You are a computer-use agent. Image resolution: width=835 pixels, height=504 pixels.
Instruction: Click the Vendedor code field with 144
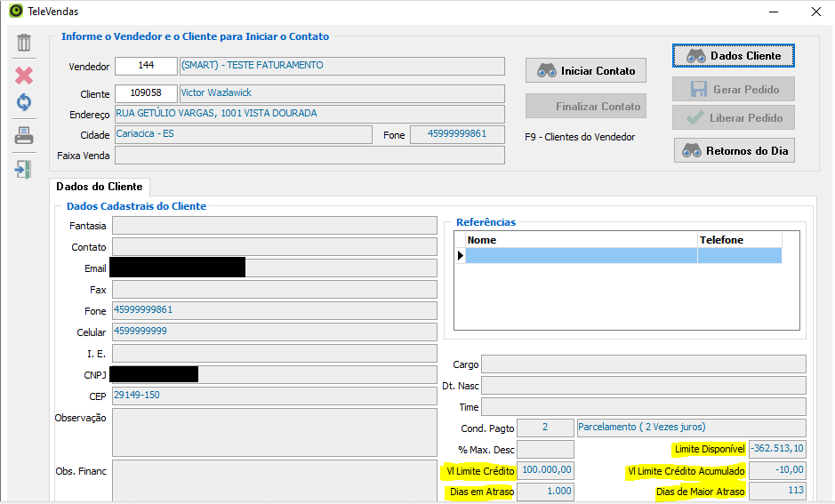tap(146, 67)
